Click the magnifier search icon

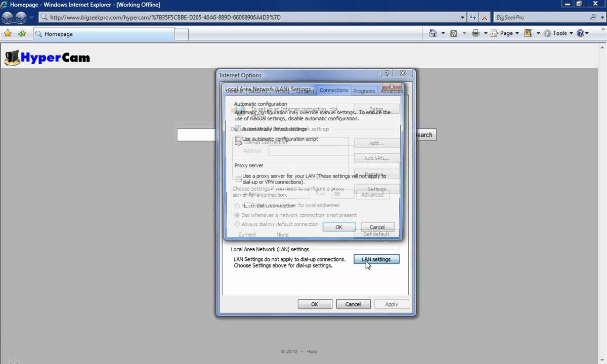593,17
